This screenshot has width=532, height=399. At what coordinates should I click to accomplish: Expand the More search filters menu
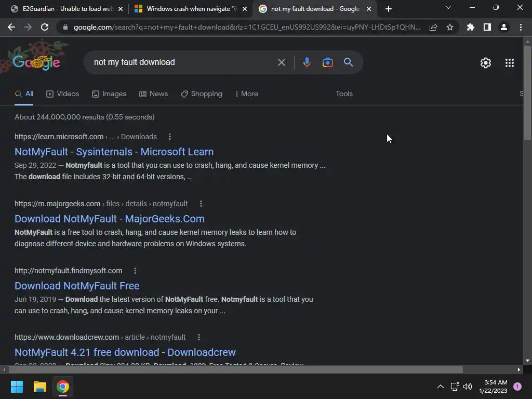(247, 94)
